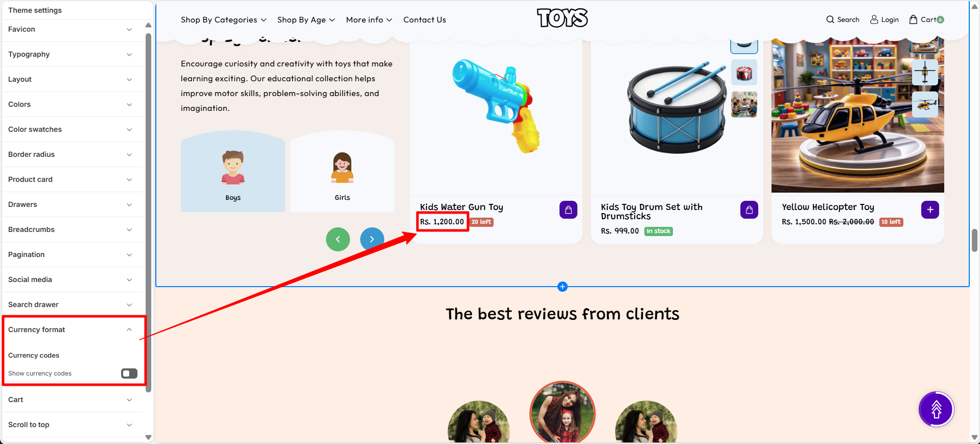Image resolution: width=980 pixels, height=444 pixels.
Task: Open the Cart bag icon
Action: (914, 19)
